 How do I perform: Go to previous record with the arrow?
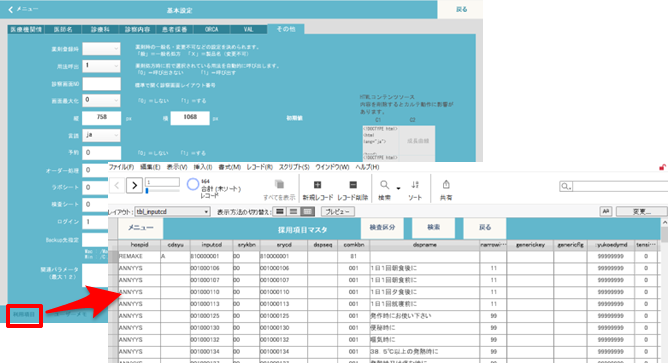pos(117,185)
